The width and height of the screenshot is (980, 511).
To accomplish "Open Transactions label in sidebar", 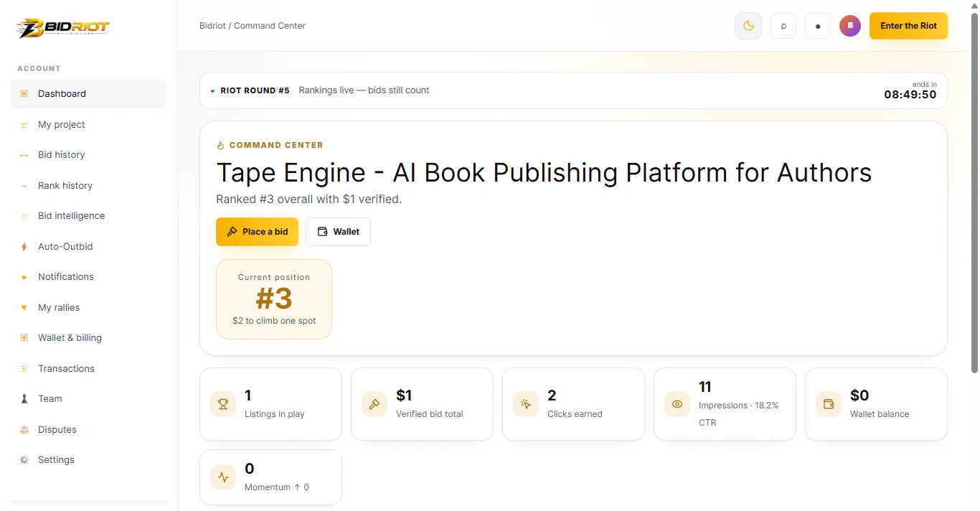I will (66, 369).
